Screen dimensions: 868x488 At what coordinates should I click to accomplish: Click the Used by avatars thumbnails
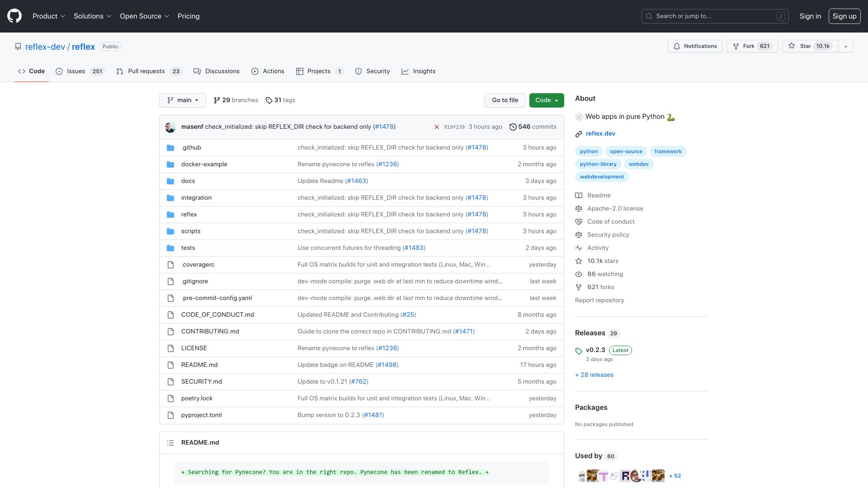tap(622, 476)
